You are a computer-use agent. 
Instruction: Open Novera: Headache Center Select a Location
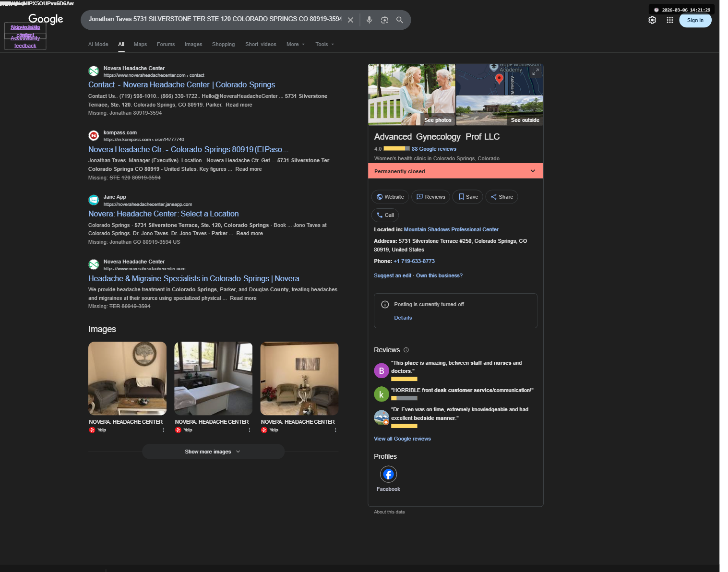point(163,214)
